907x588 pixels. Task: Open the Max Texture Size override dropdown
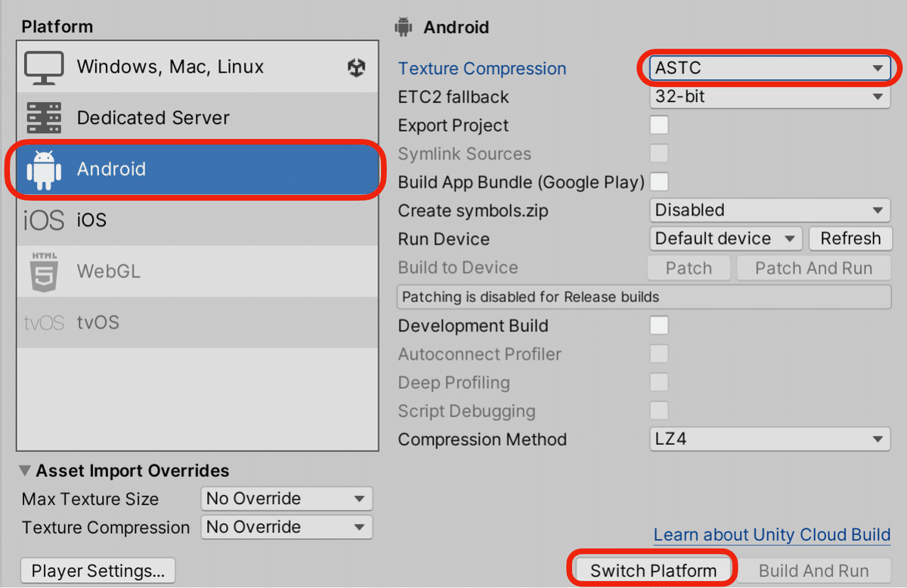(286, 499)
